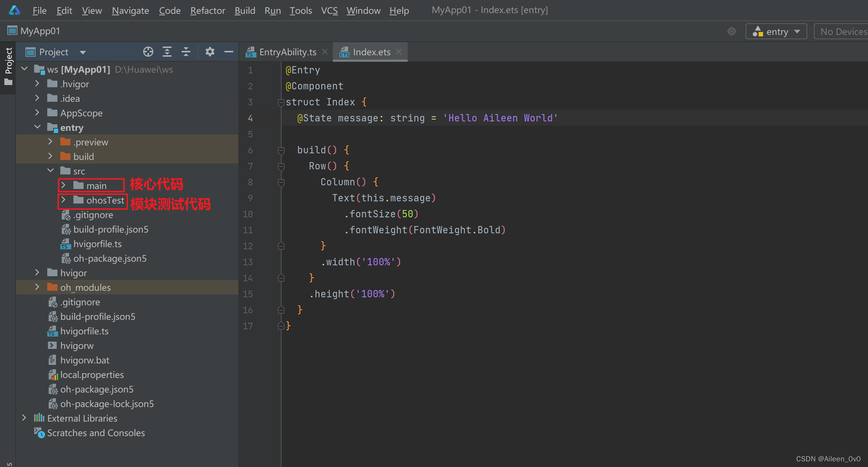Open the Project view selector dropdown arrow
Viewport: 868px width, 467px height.
[83, 52]
